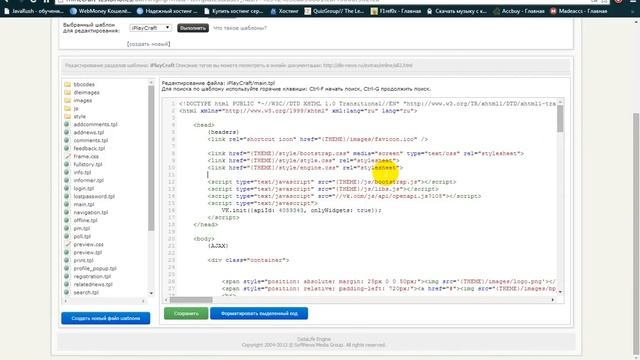Open the Хостинг bookmark
This screenshot has width=640, height=360.
pyautogui.click(x=284, y=11)
